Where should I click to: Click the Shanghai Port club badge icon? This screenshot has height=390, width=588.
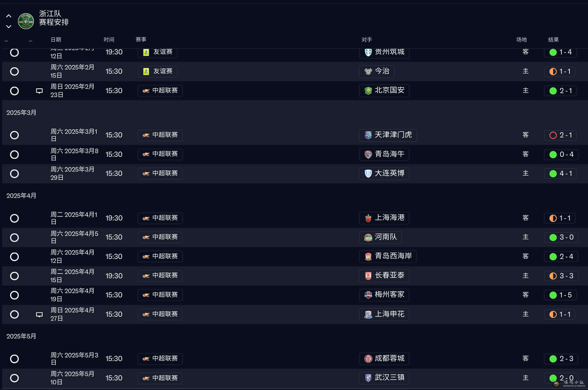click(368, 218)
